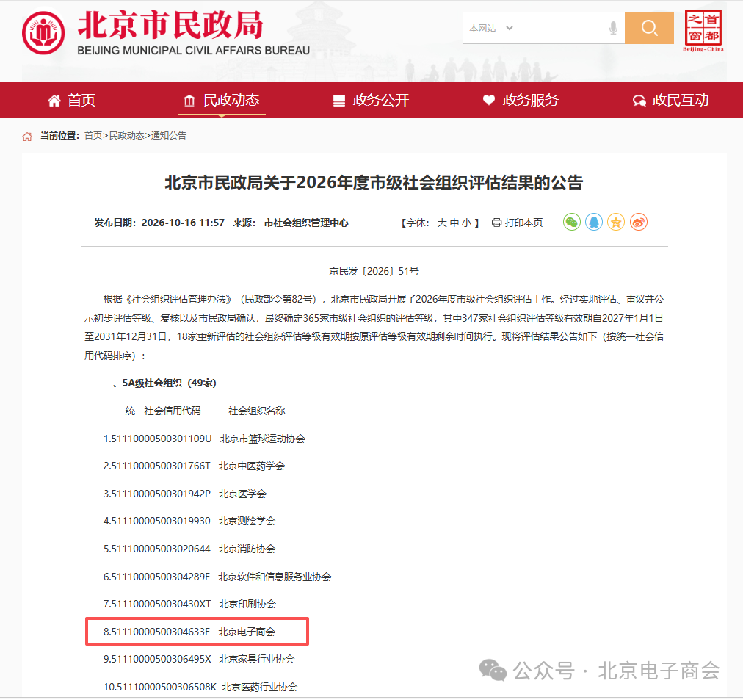
Task: Click the 打印本页 print link
Action: click(x=523, y=223)
